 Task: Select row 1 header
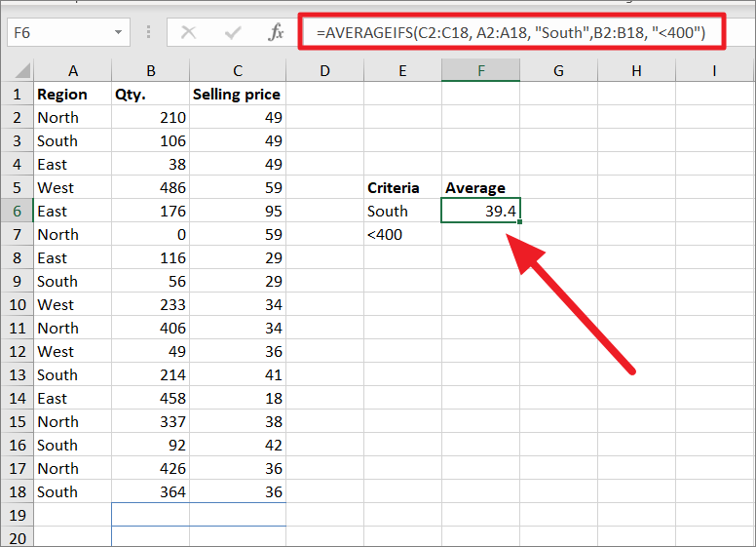pyautogui.click(x=18, y=94)
